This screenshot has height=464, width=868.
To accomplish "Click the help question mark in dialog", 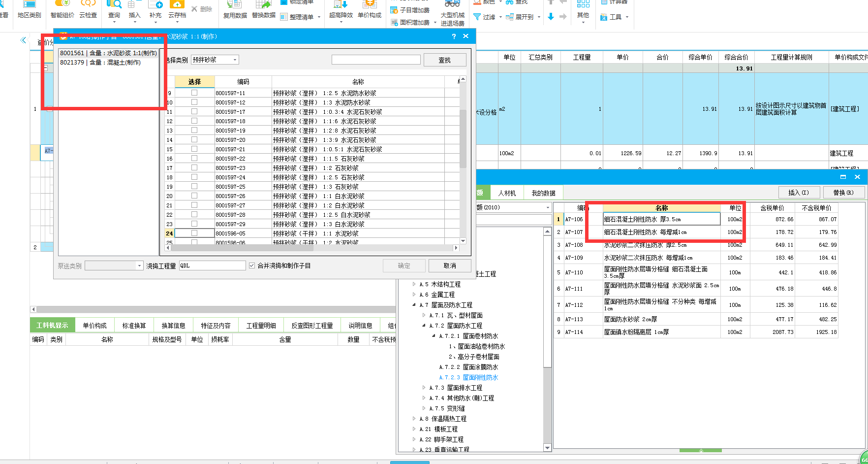I will pyautogui.click(x=454, y=36).
